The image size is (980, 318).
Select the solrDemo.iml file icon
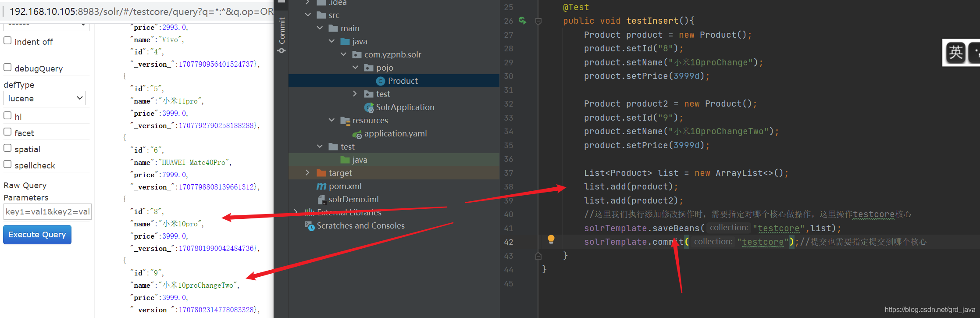coord(321,200)
